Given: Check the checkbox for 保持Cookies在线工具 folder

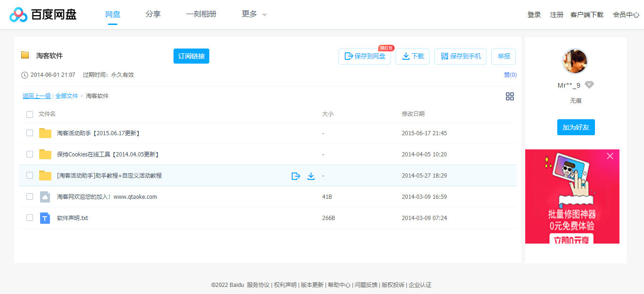Looking at the screenshot, I should click(x=30, y=154).
